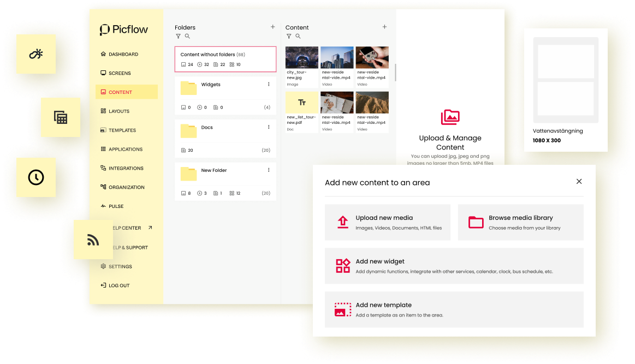The height and width of the screenshot is (364, 635).
Task: Click Browse media library option
Action: pos(520,222)
